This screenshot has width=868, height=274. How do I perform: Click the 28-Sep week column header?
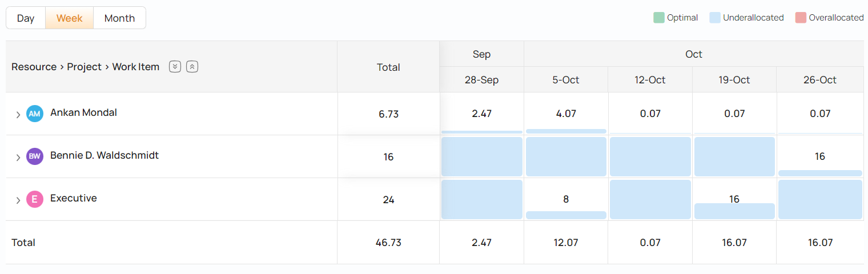coord(481,80)
